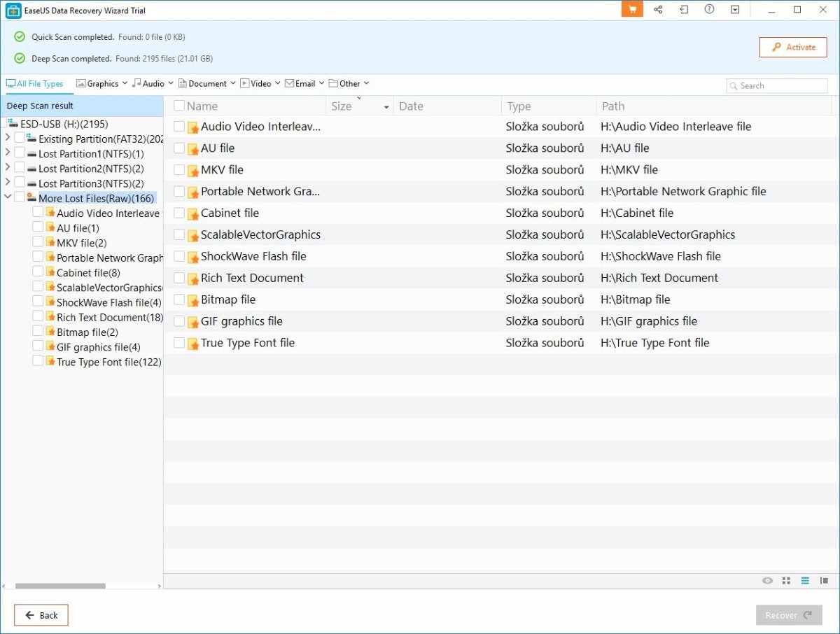Open the Size column dropdown arrow
840x634 pixels.
tap(386, 107)
